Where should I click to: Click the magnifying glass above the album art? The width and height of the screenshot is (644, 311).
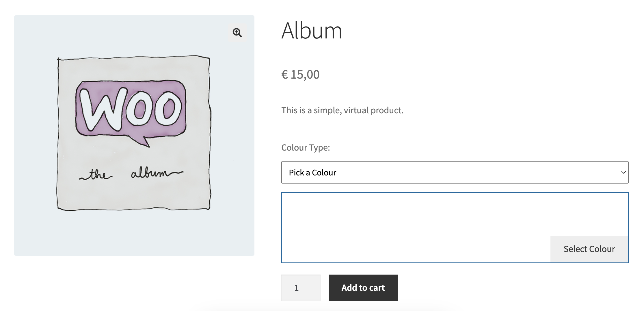pyautogui.click(x=237, y=33)
